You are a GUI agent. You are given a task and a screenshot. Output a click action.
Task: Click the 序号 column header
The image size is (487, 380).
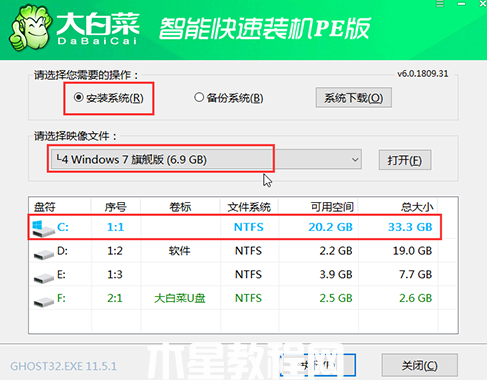tap(115, 207)
